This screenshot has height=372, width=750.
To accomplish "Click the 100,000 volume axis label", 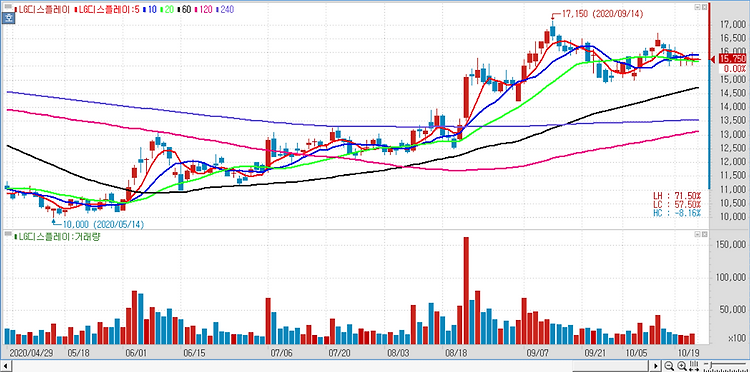I will pyautogui.click(x=731, y=278).
